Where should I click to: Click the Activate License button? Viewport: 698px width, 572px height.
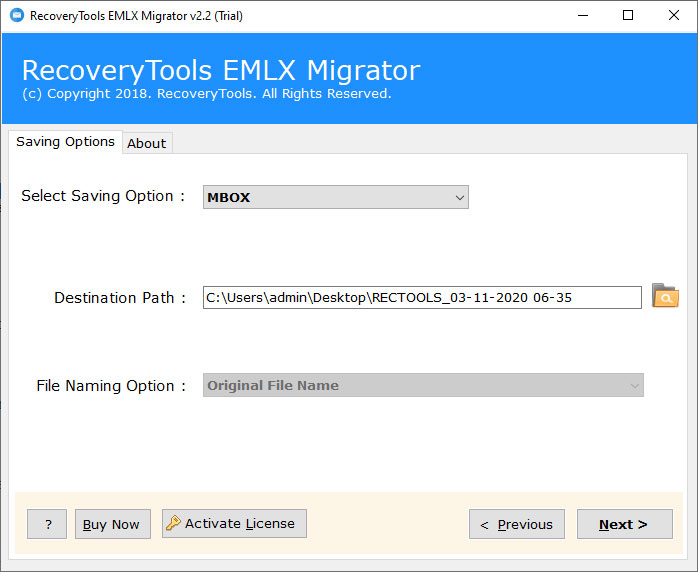click(234, 523)
